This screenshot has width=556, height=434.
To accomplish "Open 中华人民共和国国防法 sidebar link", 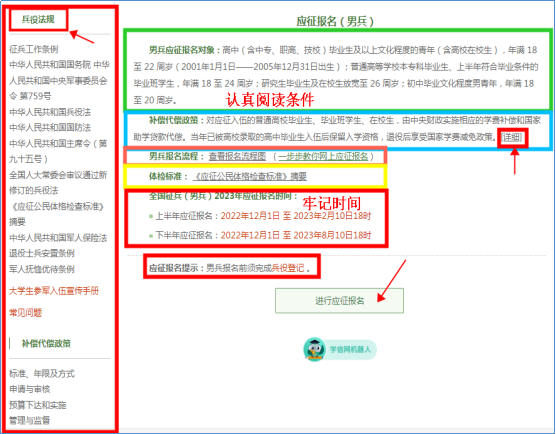I will tap(50, 128).
